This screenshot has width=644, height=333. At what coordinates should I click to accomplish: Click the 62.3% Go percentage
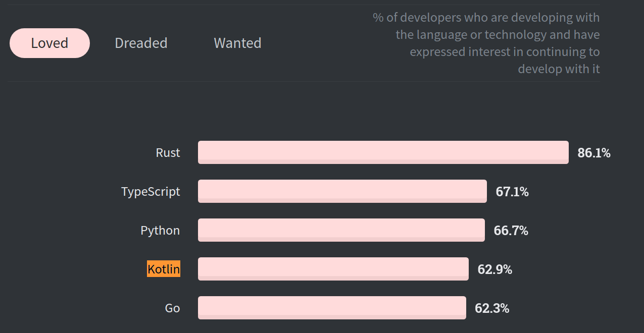[x=492, y=308]
